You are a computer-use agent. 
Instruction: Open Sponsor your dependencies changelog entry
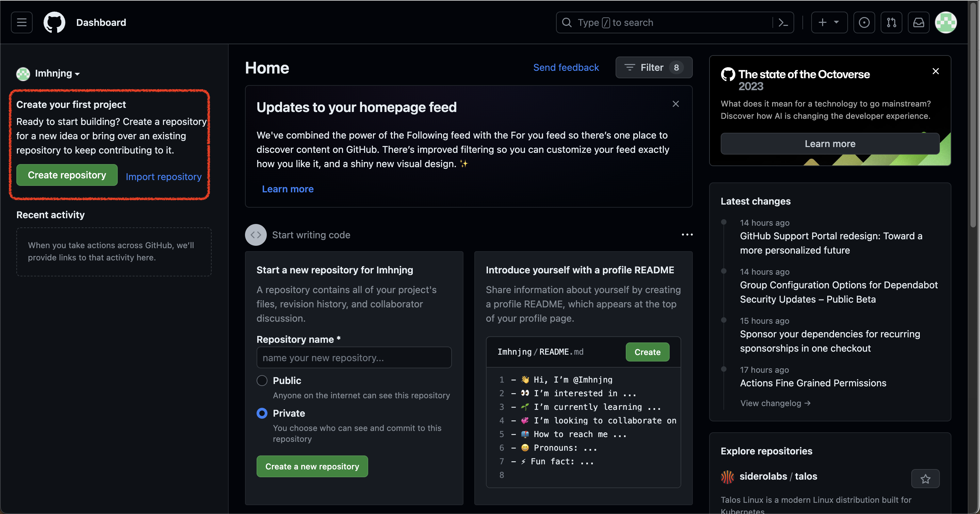(x=830, y=341)
